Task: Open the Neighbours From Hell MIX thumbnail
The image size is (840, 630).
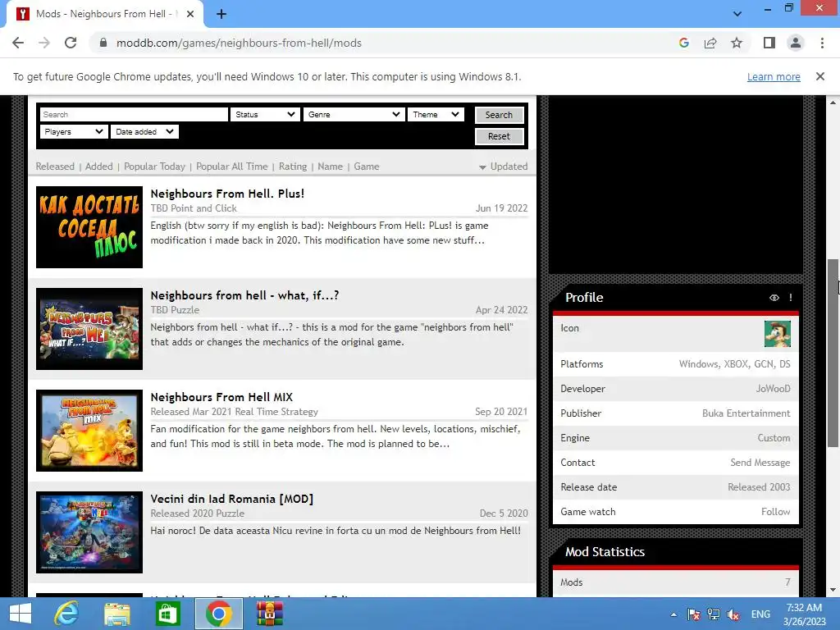Action: coord(89,431)
